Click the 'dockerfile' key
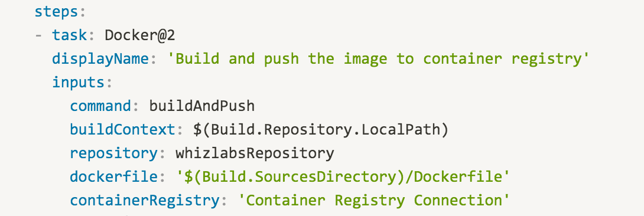The image size is (644, 216). click(113, 177)
